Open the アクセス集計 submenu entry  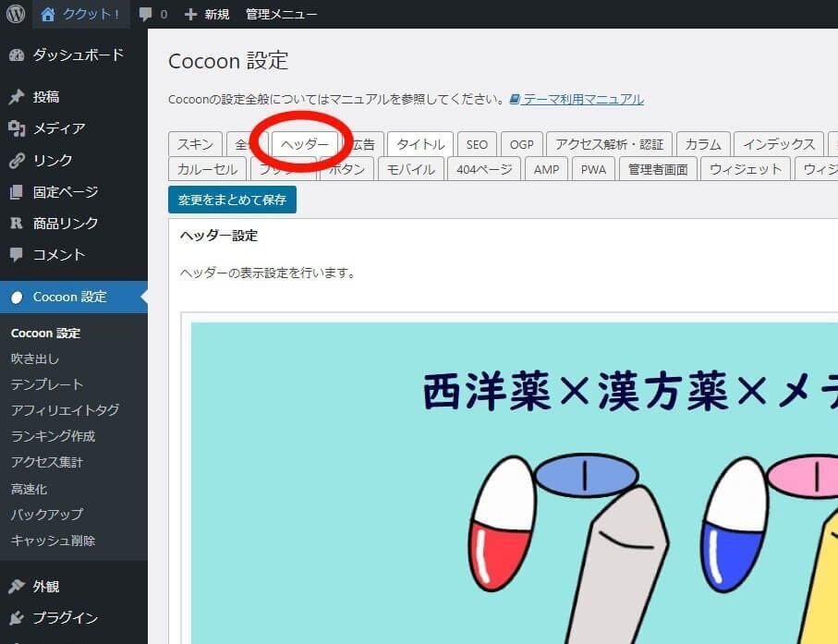pyautogui.click(x=47, y=462)
